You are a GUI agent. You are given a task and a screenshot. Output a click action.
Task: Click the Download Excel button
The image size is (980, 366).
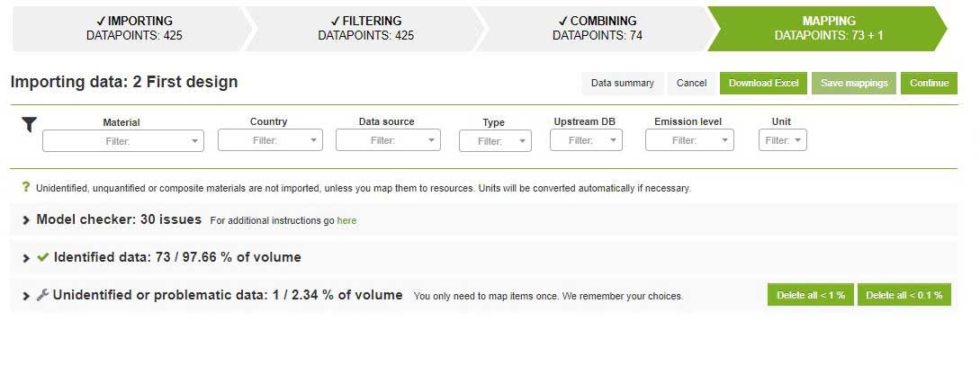[763, 83]
